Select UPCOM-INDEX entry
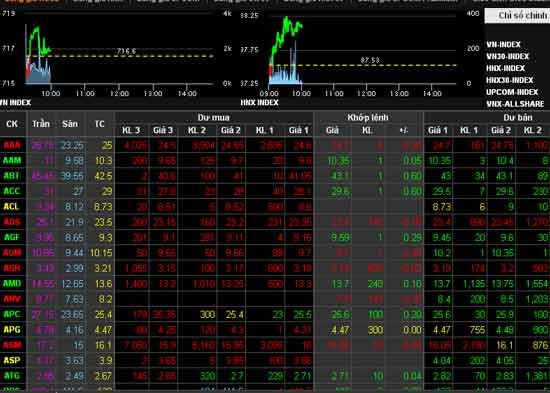This screenshot has width=550, height=393. pyautogui.click(x=512, y=92)
